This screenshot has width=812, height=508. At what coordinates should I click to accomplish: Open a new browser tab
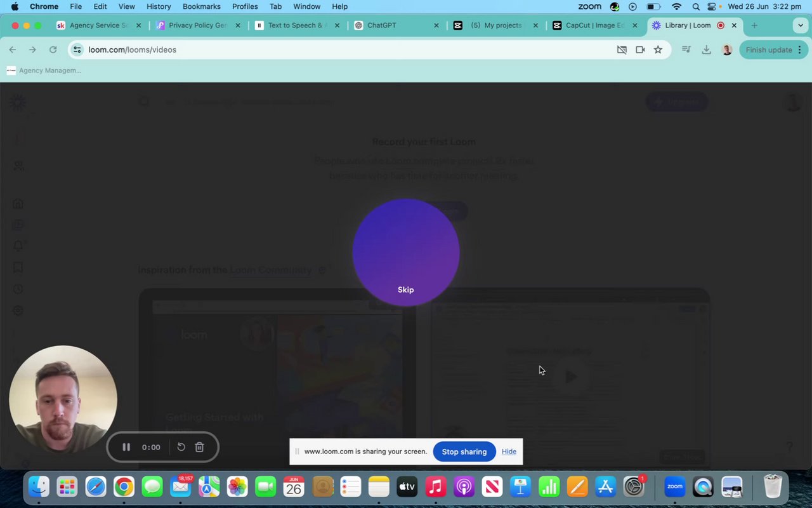[x=754, y=25]
